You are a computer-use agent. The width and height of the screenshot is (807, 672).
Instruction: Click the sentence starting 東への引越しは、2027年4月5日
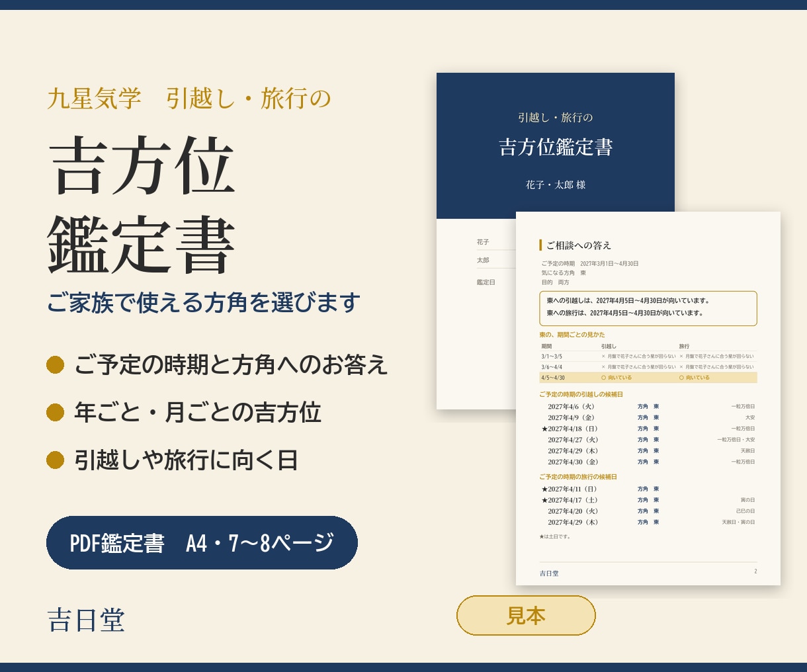pyautogui.click(x=628, y=300)
